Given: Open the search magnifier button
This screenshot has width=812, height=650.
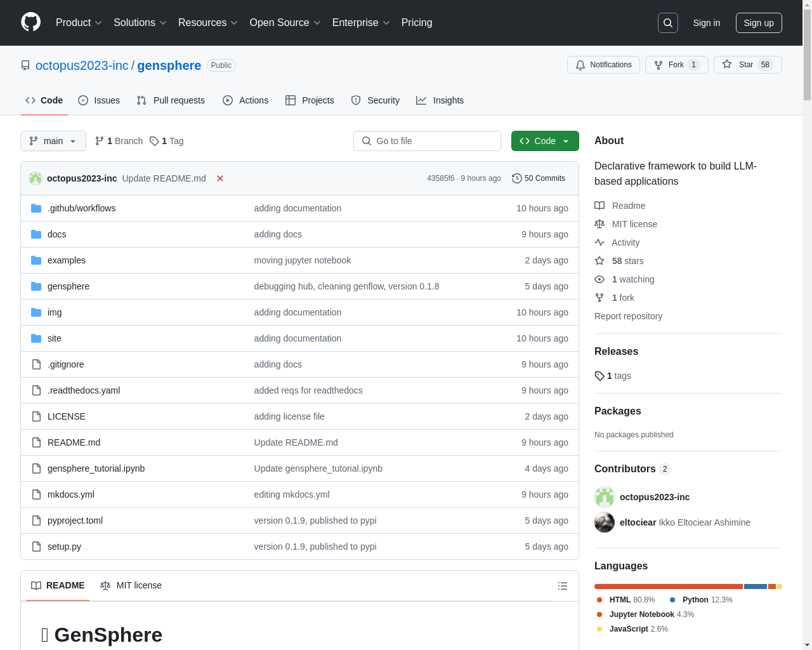Looking at the screenshot, I should click(x=668, y=23).
